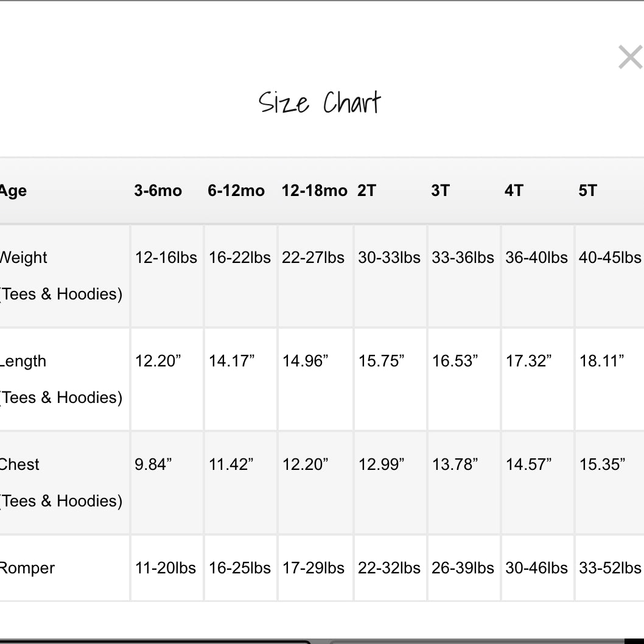This screenshot has width=644, height=644.
Task: Click the Weight row label
Action: tap(24, 257)
